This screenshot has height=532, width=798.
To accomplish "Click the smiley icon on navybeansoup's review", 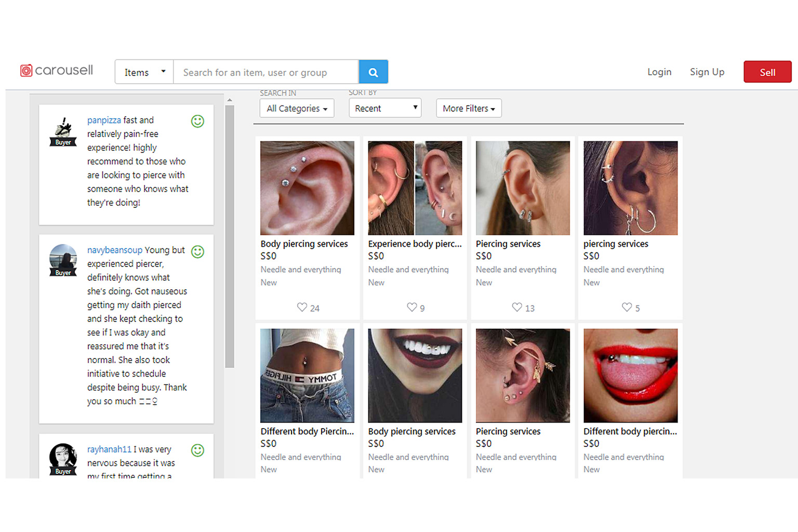I will 197,251.
